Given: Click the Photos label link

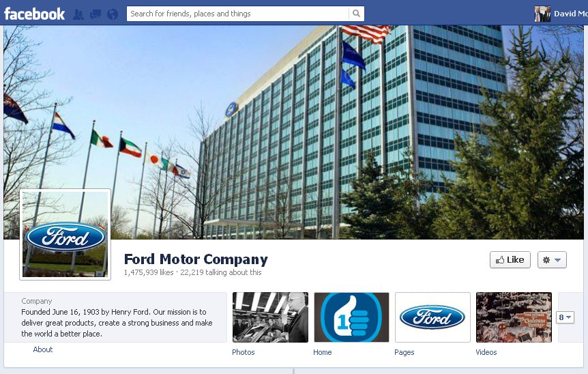Looking at the screenshot, I should pos(244,352).
